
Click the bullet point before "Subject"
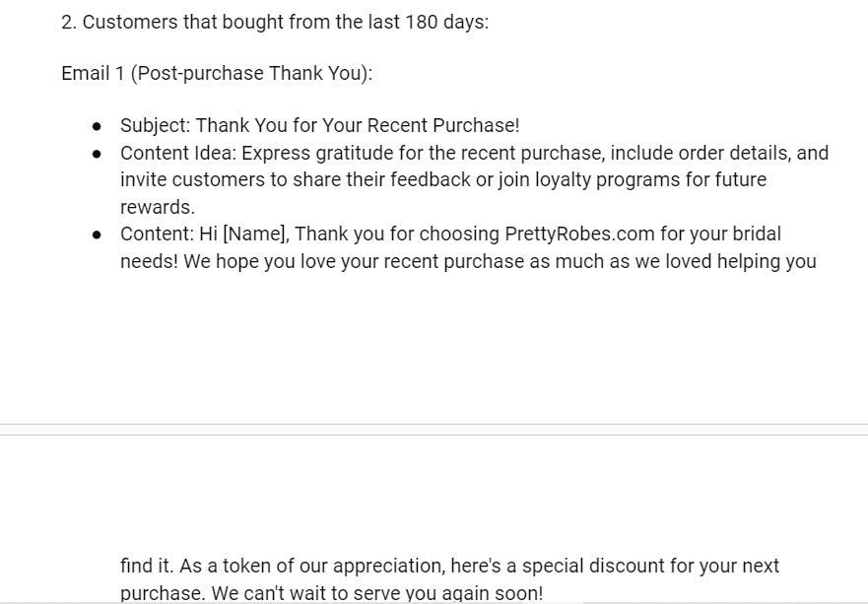[97, 127]
